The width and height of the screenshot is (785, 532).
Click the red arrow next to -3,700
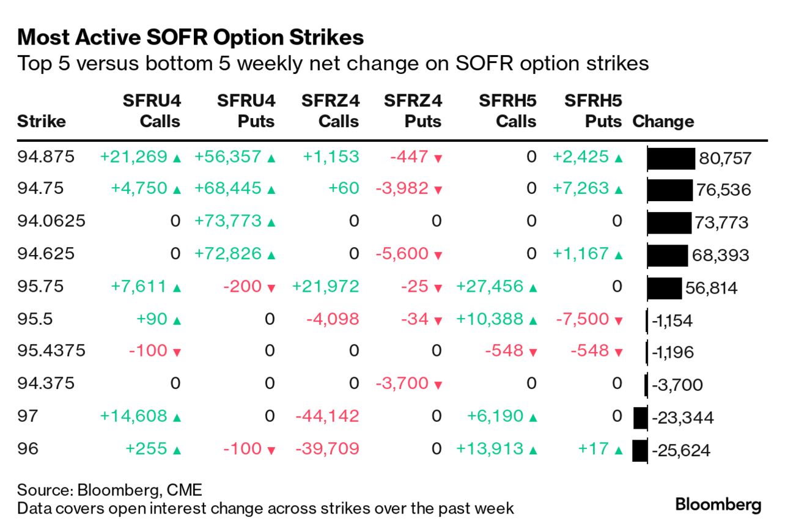tap(438, 385)
